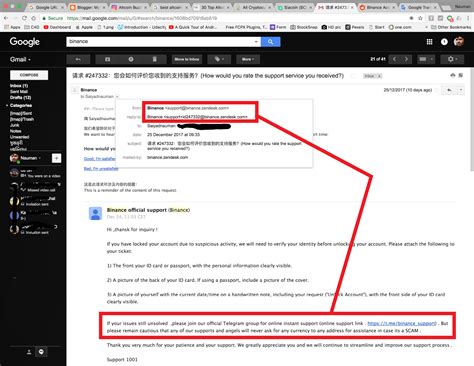
Task: Open the [Imap]/Trash label
Action: (x=22, y=119)
